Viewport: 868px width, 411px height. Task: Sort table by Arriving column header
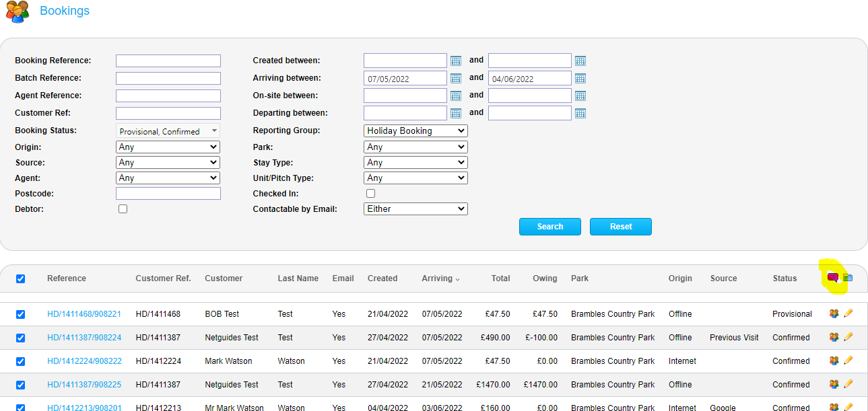pos(437,278)
